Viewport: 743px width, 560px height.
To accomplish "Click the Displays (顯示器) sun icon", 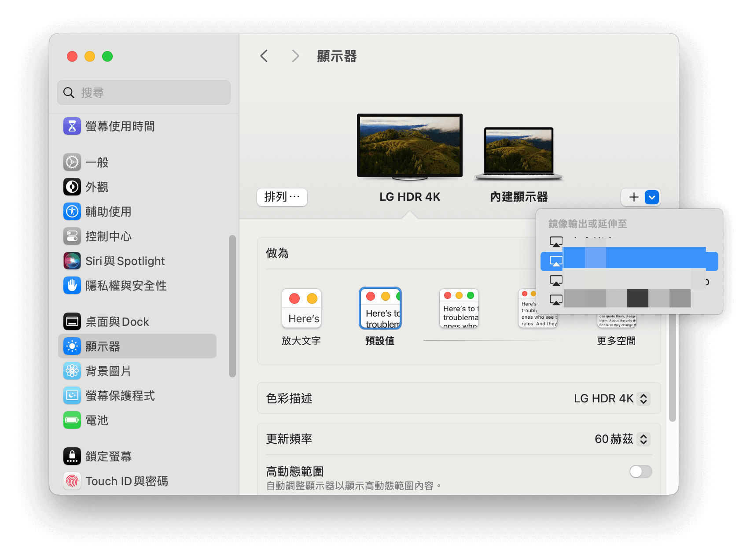I will tap(72, 346).
